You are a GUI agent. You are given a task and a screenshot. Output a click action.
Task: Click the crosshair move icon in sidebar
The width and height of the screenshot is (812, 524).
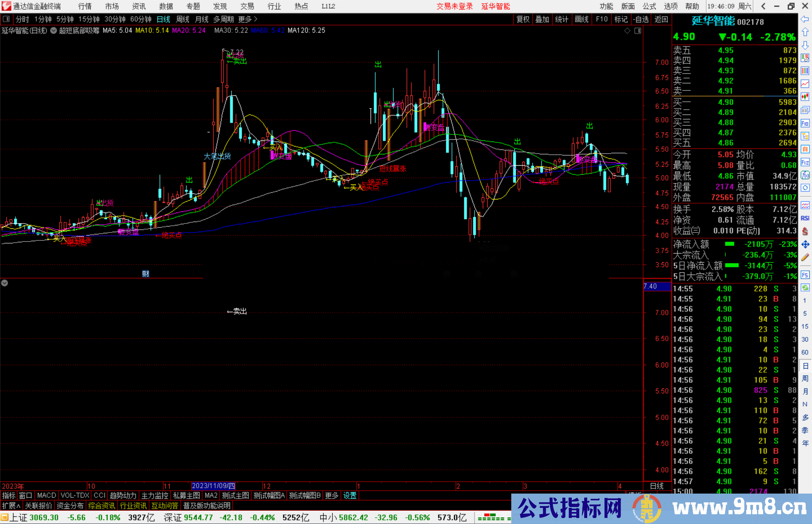[x=805, y=245]
